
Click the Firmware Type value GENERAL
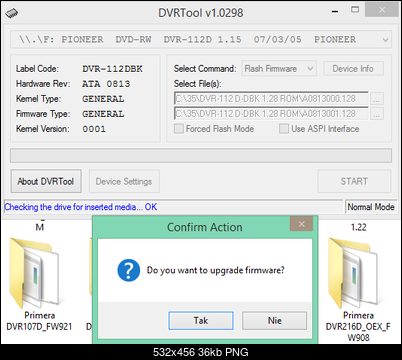pos(103,114)
